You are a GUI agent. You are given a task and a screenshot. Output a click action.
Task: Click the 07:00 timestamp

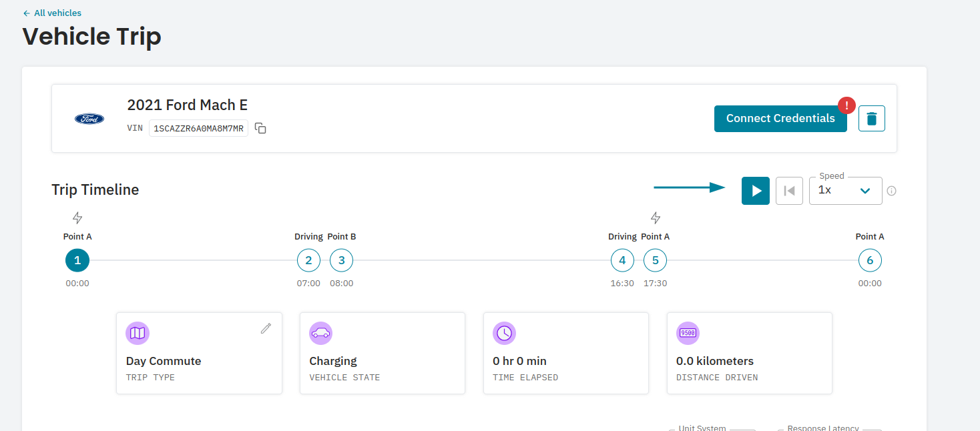(x=308, y=284)
